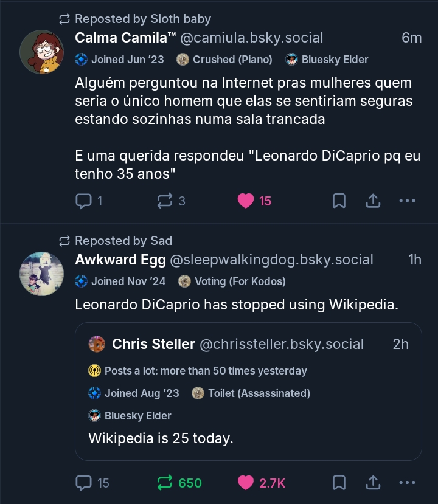Image resolution: width=438 pixels, height=504 pixels.
Task: Bookmark Awkward Egg's post
Action: pos(339,483)
